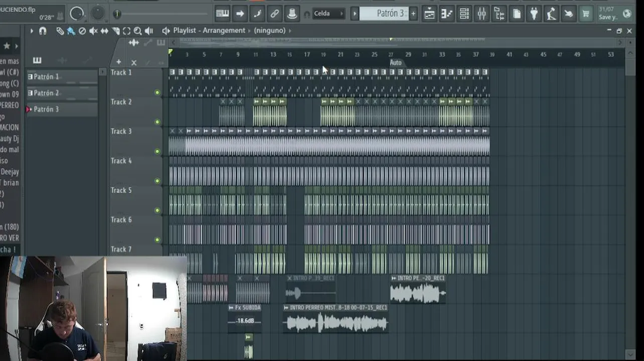This screenshot has width=644, height=361.
Task: Click plus button in playlist track tools
Action: tap(119, 62)
